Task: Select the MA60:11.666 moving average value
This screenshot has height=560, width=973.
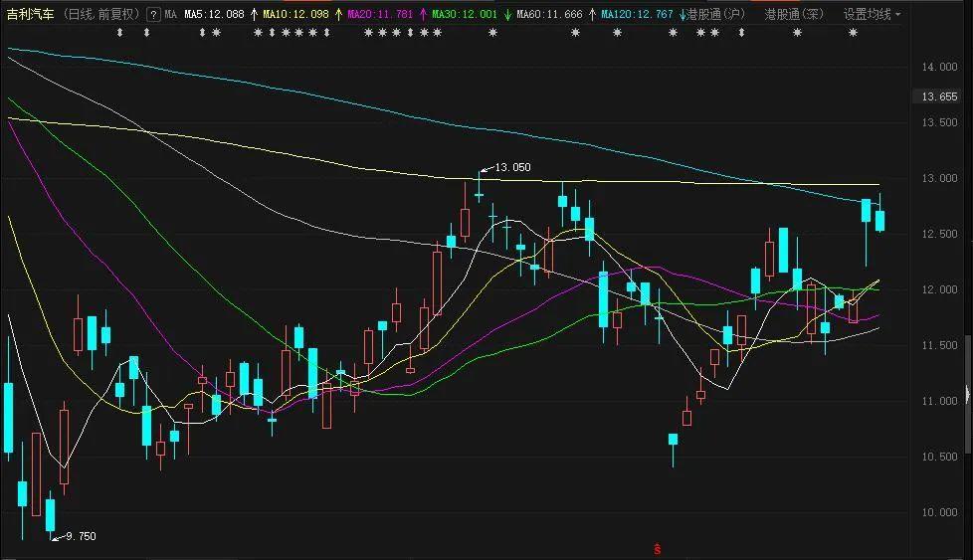Action: [549, 14]
